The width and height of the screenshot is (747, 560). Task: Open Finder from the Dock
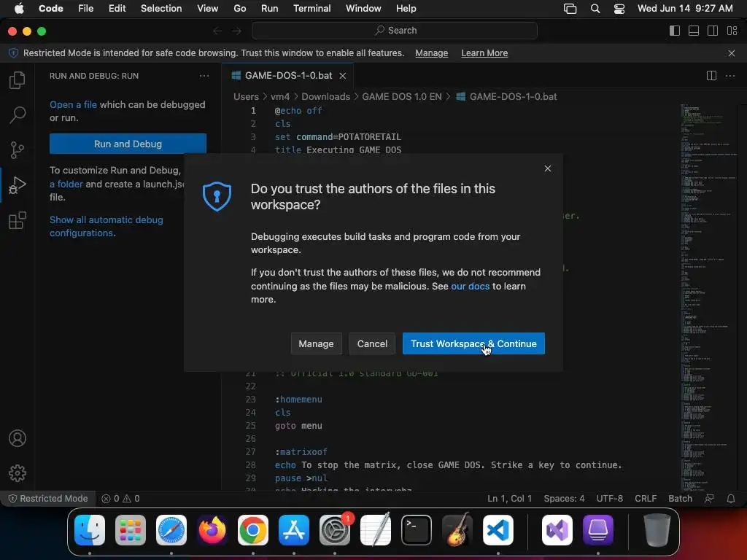(90, 530)
